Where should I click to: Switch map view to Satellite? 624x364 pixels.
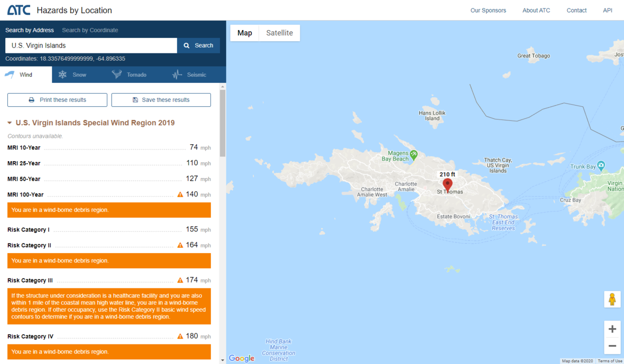279,33
